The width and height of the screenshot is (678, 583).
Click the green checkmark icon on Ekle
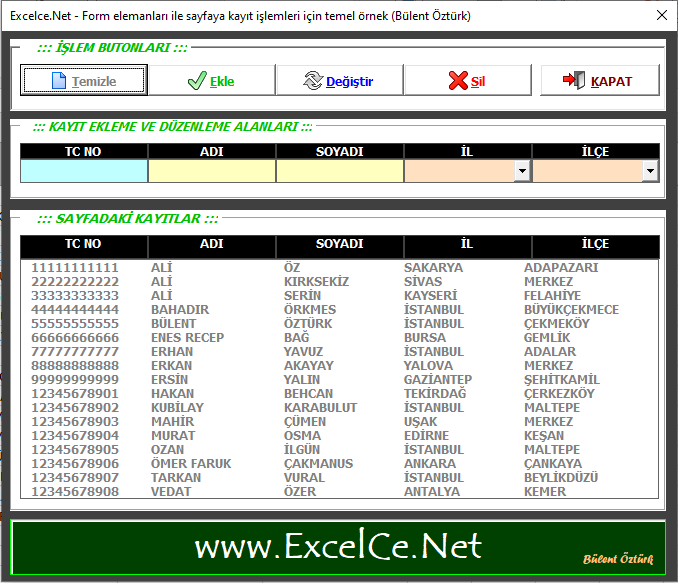(x=197, y=80)
